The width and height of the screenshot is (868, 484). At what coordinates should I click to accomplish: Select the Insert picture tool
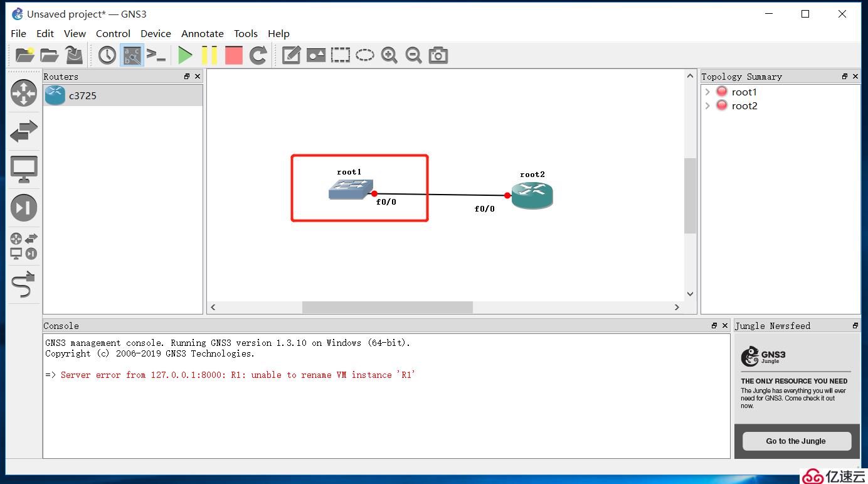coord(315,55)
